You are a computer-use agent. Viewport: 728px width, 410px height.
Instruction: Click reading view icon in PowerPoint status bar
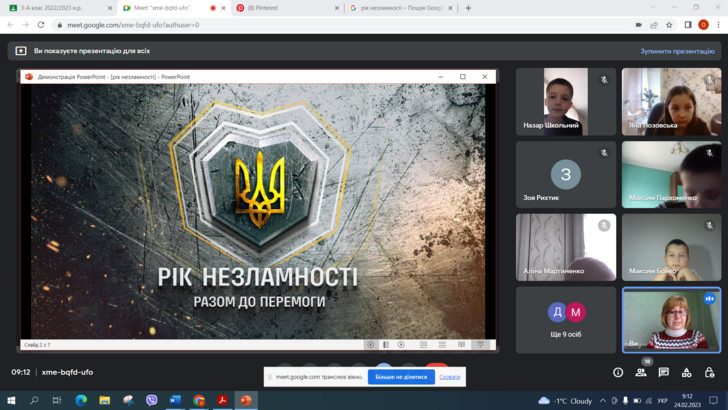[x=461, y=345]
